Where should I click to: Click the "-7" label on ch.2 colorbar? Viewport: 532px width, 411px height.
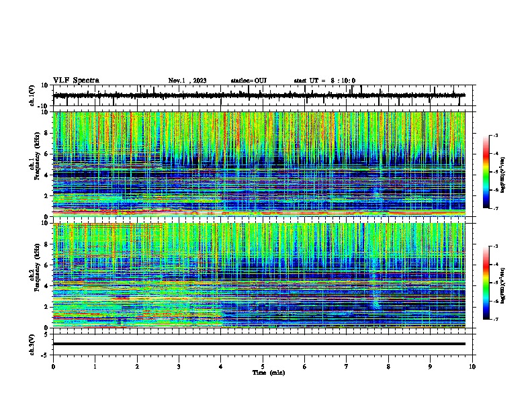click(x=496, y=319)
